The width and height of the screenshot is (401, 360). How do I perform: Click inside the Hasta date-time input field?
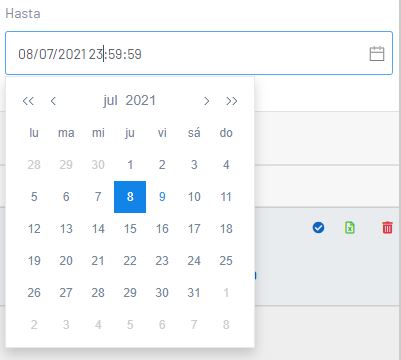point(199,53)
